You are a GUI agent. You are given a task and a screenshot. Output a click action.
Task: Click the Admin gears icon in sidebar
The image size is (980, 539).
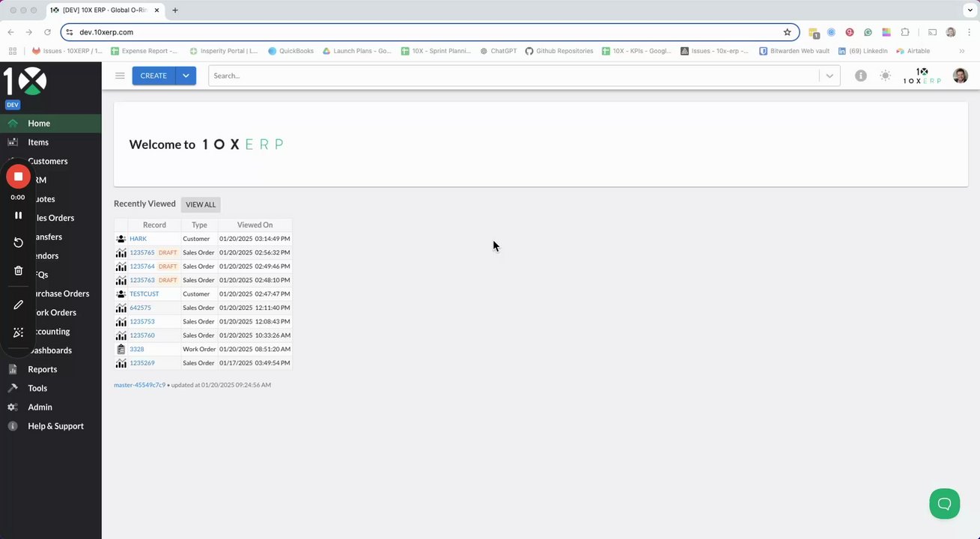coord(13,407)
